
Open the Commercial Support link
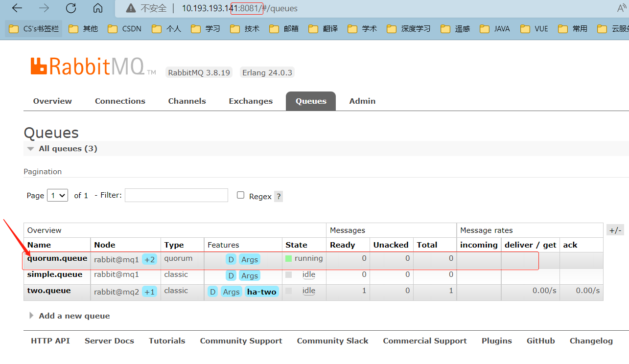pos(425,341)
